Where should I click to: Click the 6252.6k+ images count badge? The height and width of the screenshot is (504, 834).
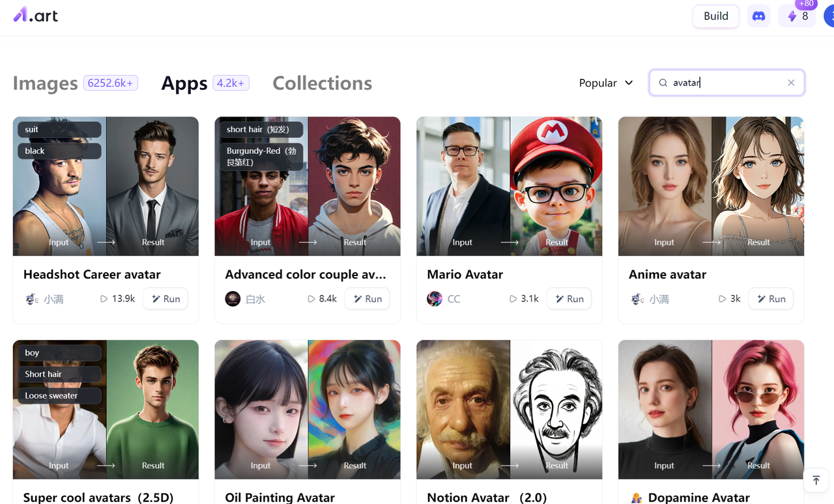coord(111,83)
